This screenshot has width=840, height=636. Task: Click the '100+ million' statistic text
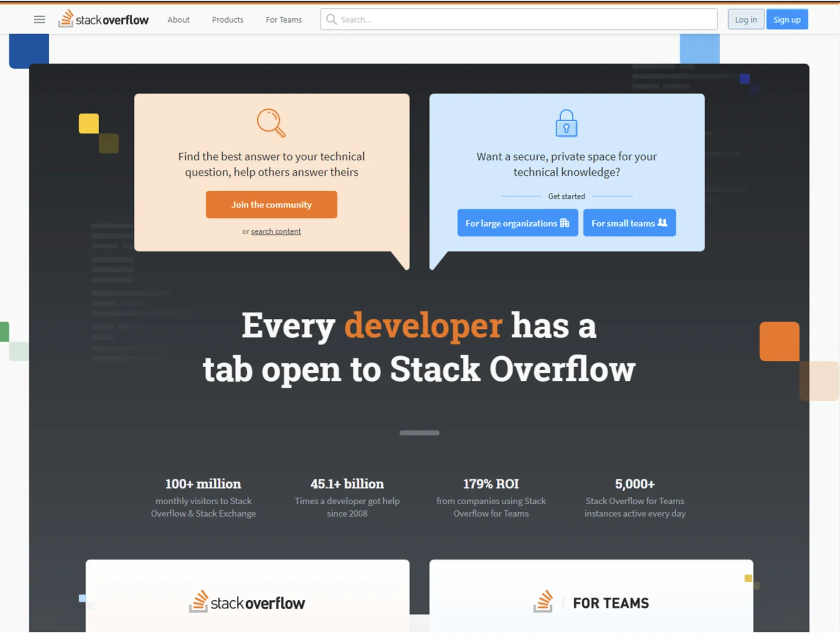[x=203, y=484]
